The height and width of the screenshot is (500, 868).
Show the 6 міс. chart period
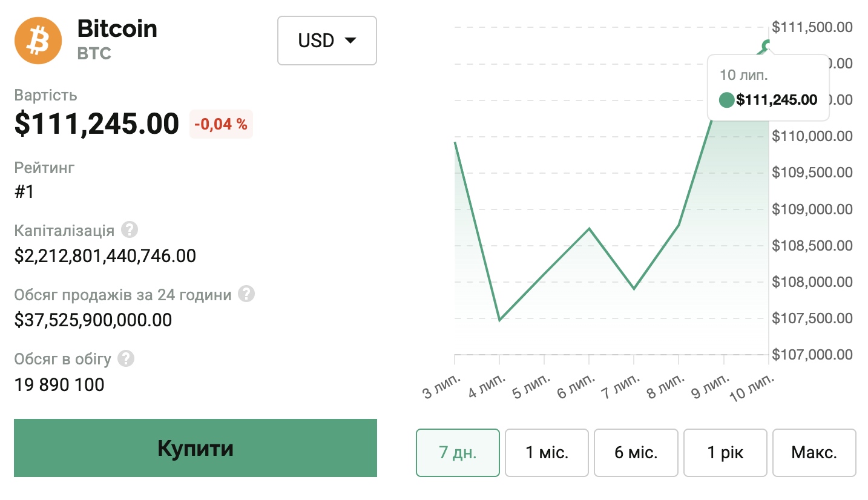click(636, 453)
